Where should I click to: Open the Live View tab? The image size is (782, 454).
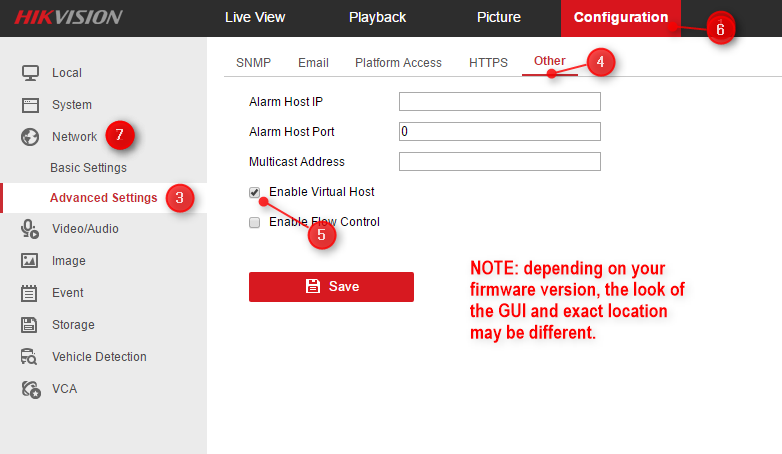(x=255, y=17)
